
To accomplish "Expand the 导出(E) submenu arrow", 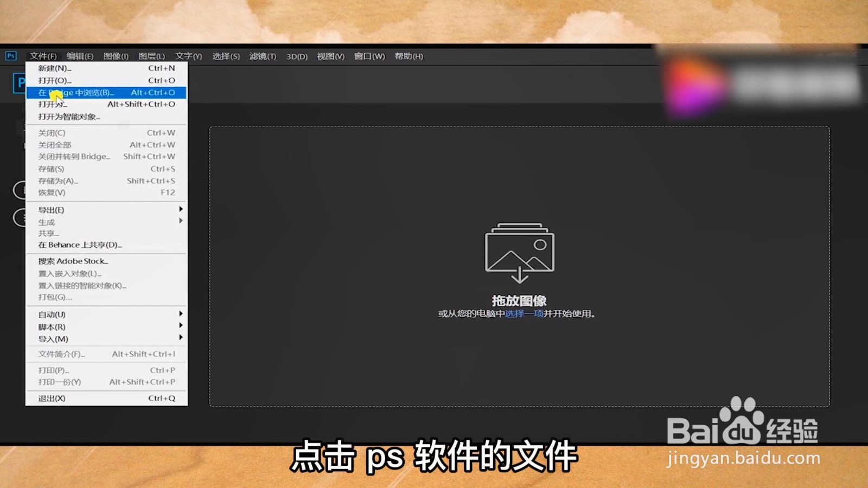I will [181, 210].
